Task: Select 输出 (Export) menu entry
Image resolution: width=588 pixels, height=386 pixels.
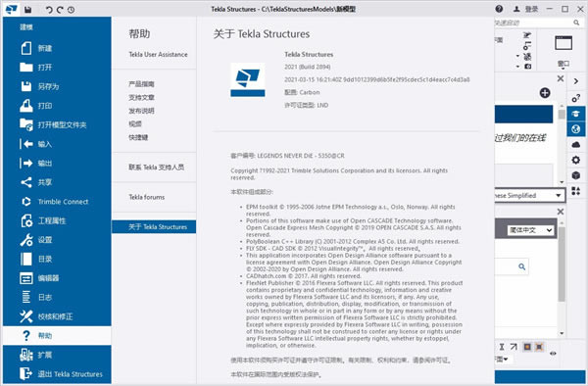Action: [57, 163]
